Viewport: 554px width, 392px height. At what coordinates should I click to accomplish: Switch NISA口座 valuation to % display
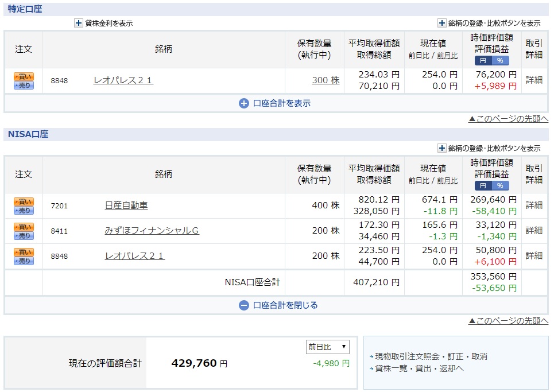(x=500, y=185)
